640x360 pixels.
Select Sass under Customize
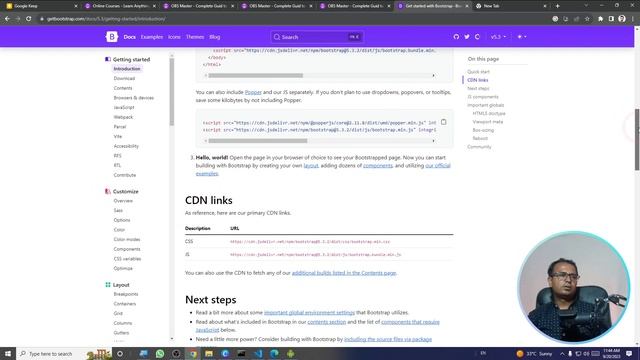(x=118, y=211)
